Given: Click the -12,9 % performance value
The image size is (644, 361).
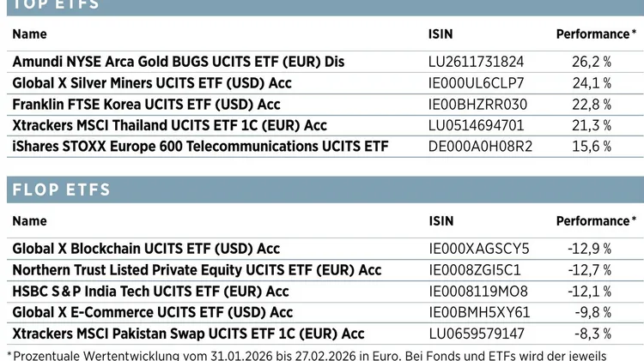Looking at the screenshot, I should [589, 249].
